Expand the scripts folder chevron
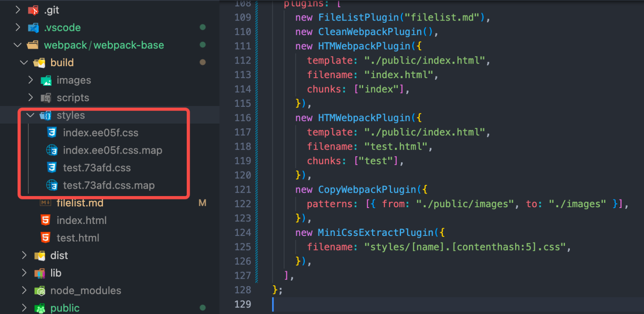Image resolution: width=644 pixels, height=314 pixels. pos(30,98)
